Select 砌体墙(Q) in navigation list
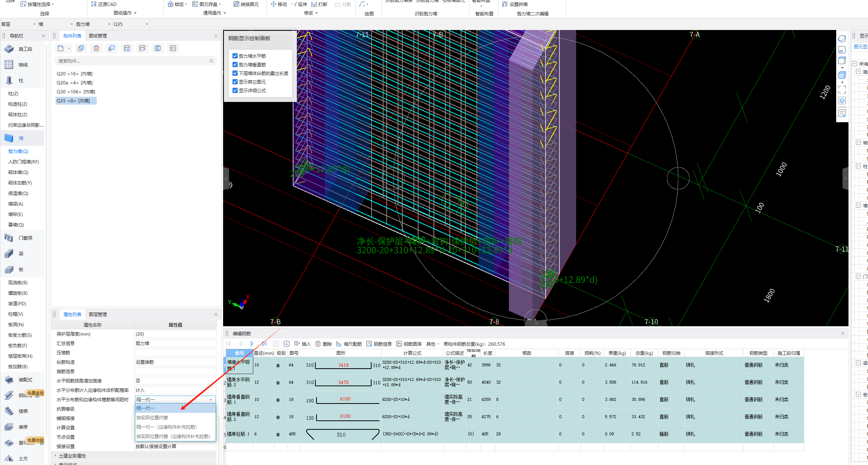Screen dimensions: 868x465 pos(18,172)
